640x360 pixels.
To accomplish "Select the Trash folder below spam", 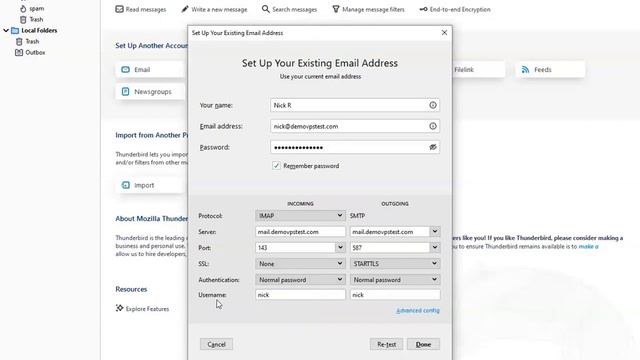I will pos(31,19).
